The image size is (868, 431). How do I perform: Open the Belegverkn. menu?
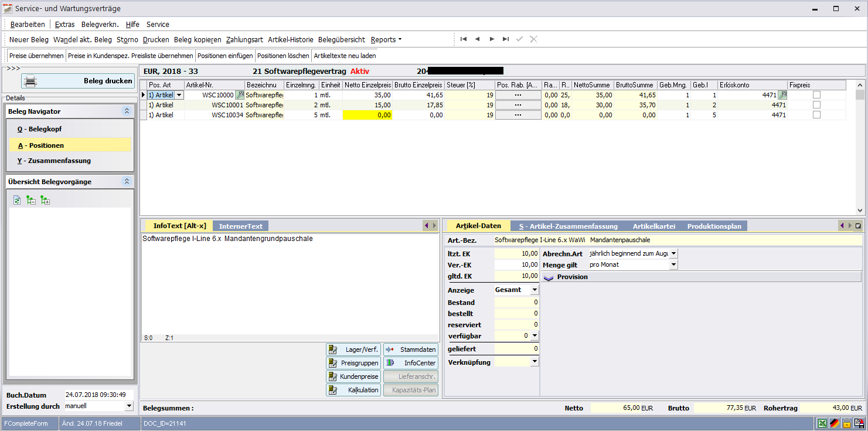tap(100, 24)
